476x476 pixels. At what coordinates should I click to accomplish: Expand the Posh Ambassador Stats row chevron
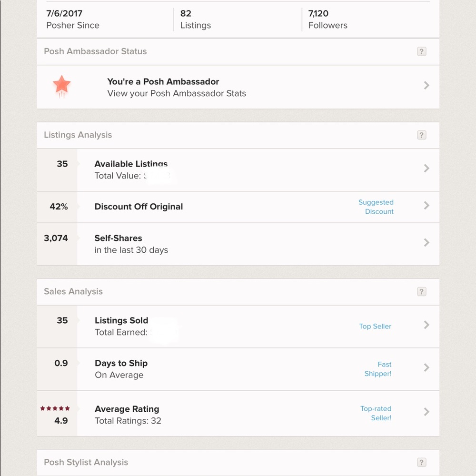point(426,86)
